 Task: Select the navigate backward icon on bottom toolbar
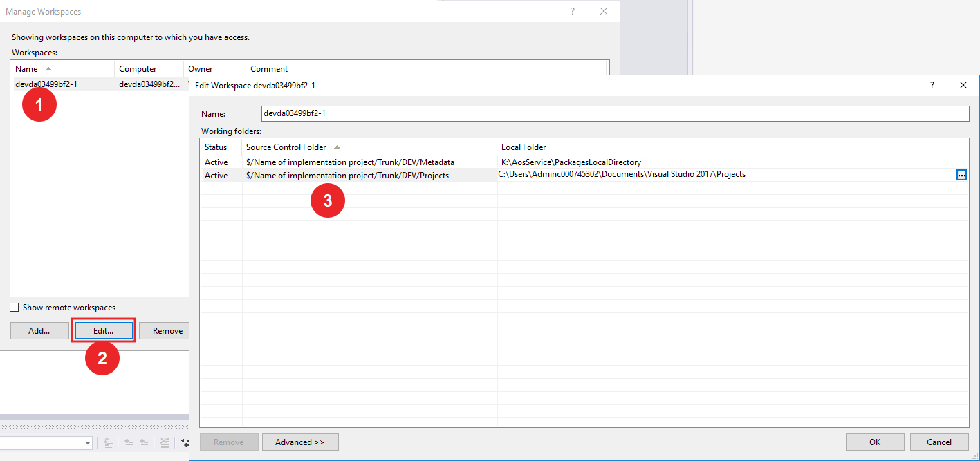point(128,442)
